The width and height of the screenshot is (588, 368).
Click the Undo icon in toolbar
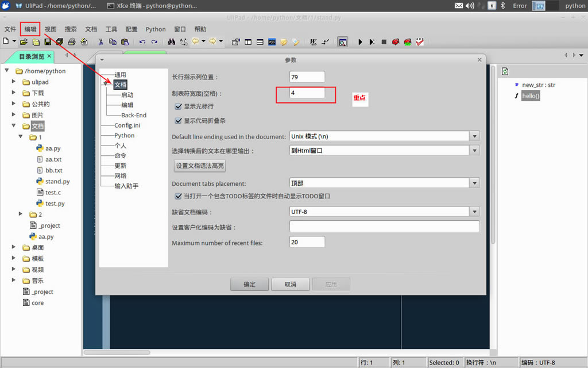pyautogui.click(x=143, y=41)
